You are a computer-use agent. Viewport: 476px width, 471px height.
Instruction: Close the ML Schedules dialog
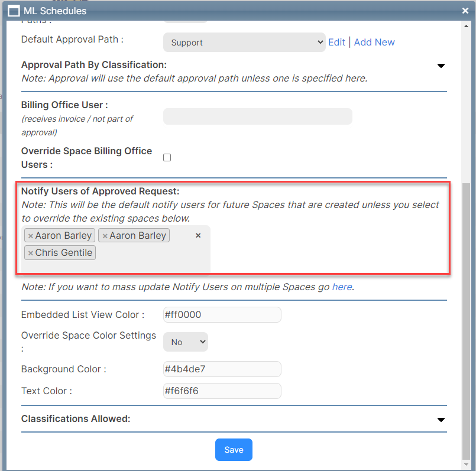465,11
